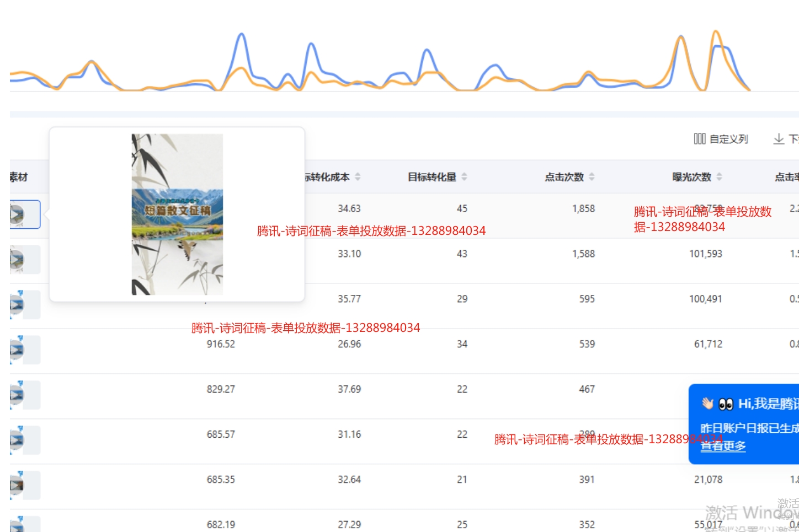799x532 pixels.
Task: Click the 短篇散文征稿 preview image
Action: point(177,214)
